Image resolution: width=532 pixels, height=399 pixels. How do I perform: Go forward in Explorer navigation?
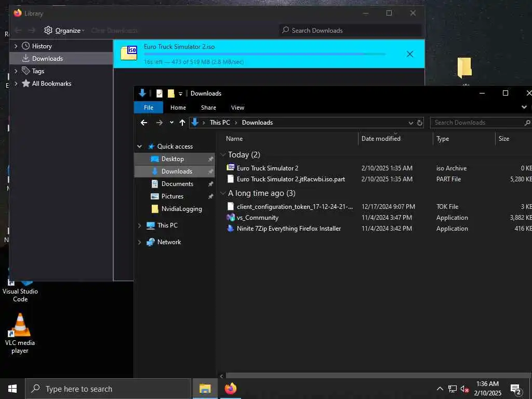tap(159, 123)
